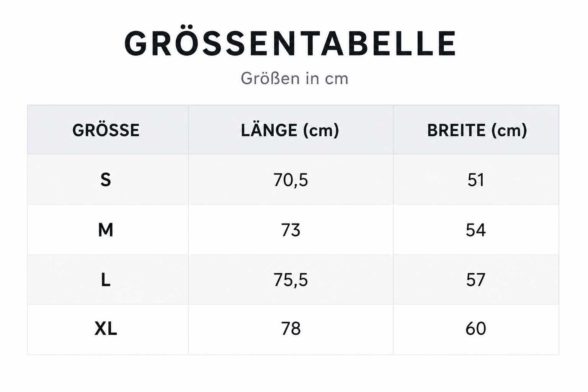Viewport: 588px width, 392px height.
Task: Click the width value 54
Action: click(476, 230)
